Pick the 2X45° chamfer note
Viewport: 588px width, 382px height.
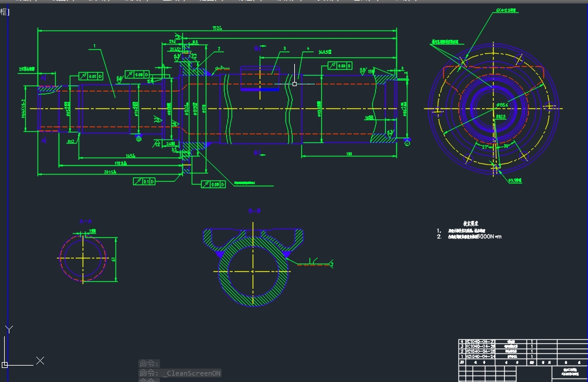(x=175, y=49)
